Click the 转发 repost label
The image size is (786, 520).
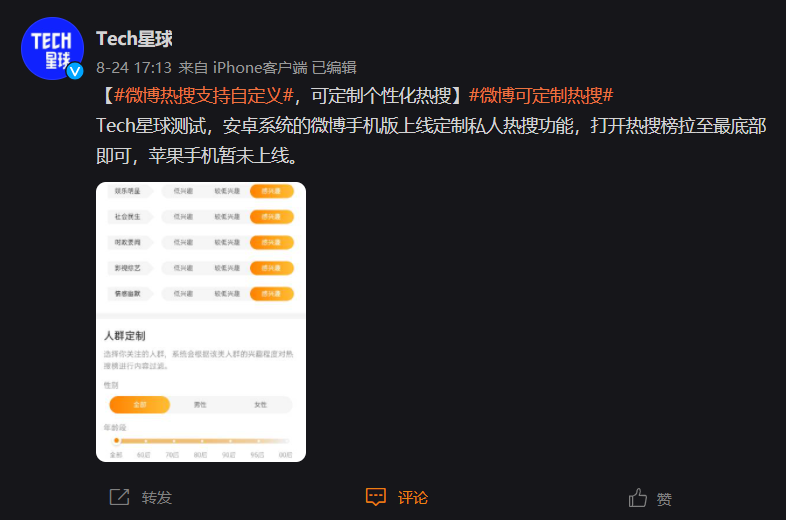[x=156, y=497]
